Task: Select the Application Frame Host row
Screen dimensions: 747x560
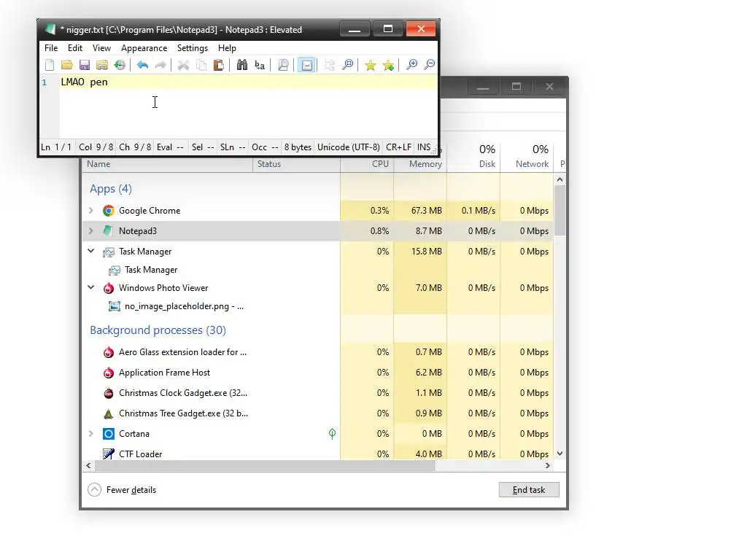Action: (x=318, y=373)
